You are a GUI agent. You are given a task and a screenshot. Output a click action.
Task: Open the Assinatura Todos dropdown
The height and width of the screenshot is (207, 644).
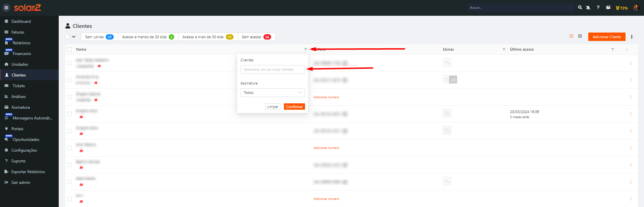(273, 93)
